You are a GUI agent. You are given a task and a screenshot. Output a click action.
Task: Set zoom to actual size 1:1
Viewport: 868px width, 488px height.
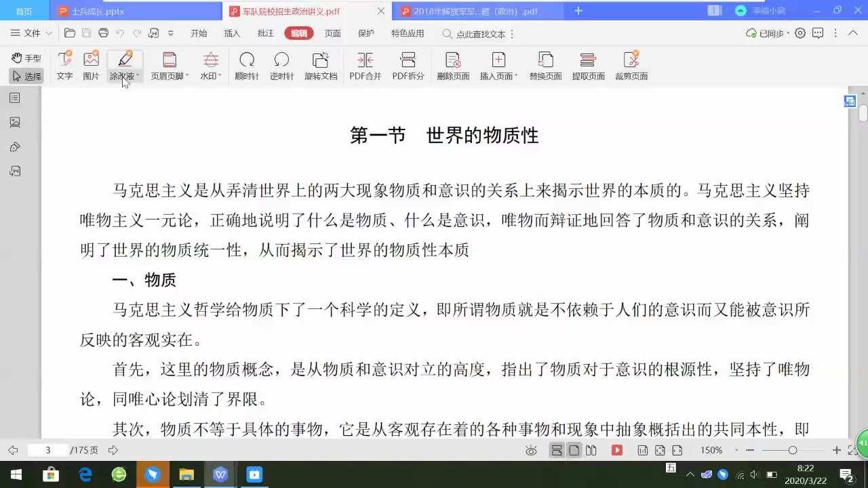643,450
